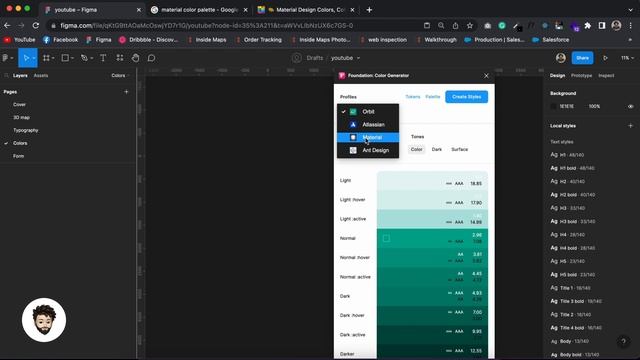Choose the Orbit profile
The image size is (640, 360).
tap(368, 111)
